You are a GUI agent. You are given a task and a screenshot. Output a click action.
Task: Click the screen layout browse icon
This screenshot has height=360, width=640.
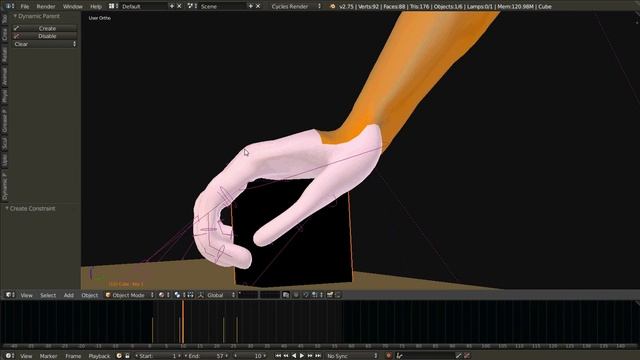click(113, 6)
